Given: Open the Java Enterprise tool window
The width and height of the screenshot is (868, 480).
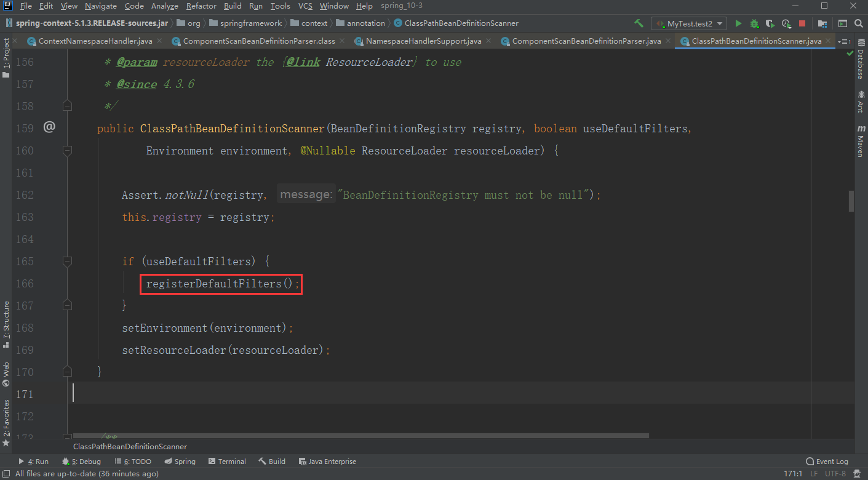Looking at the screenshot, I should click(327, 462).
